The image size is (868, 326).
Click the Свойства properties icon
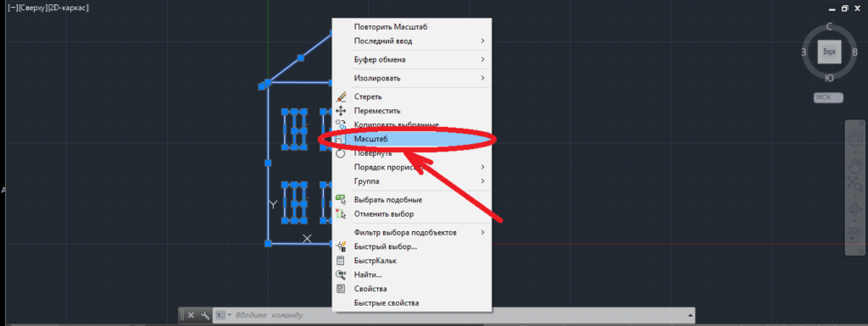tap(341, 289)
